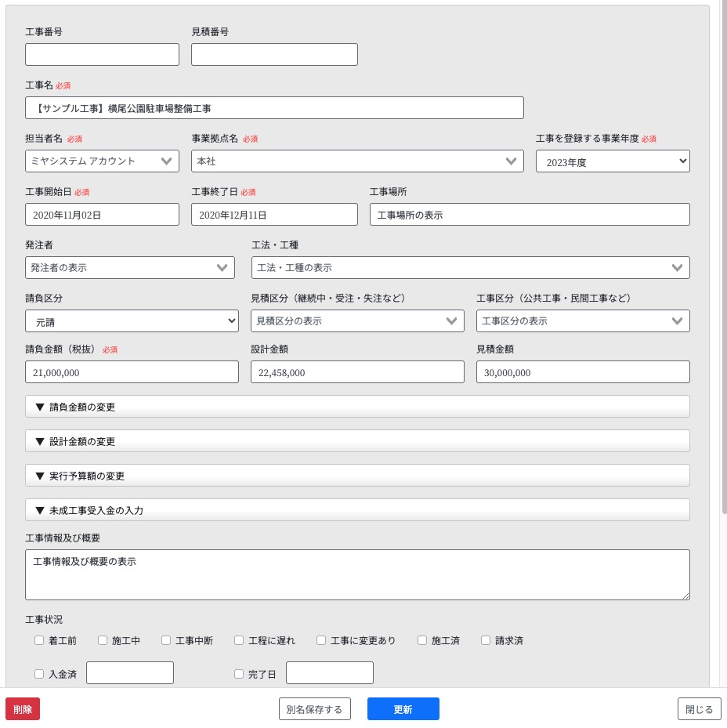Viewport: 727px width, 728px height.
Task: Expand 未成工事受入金の入力 section
Action: coord(357,510)
